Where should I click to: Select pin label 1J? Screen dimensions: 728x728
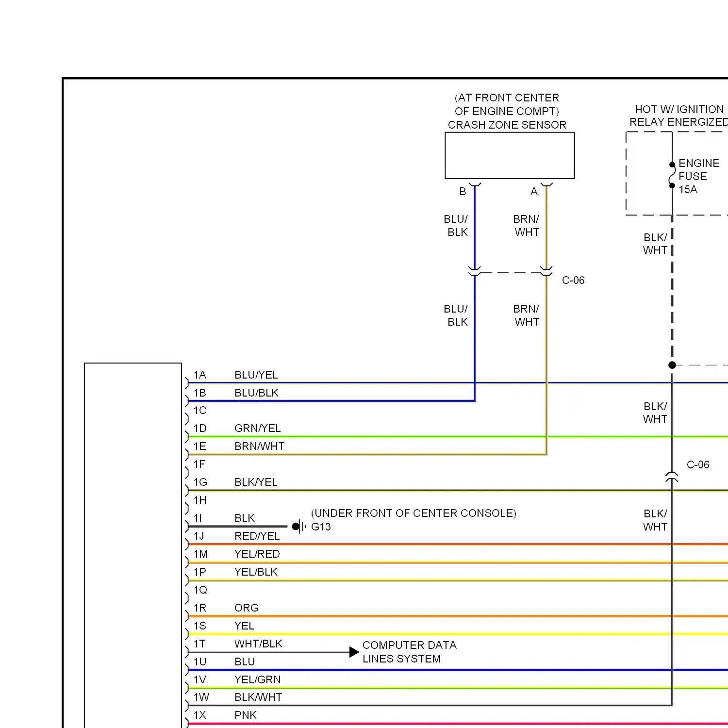(199, 536)
